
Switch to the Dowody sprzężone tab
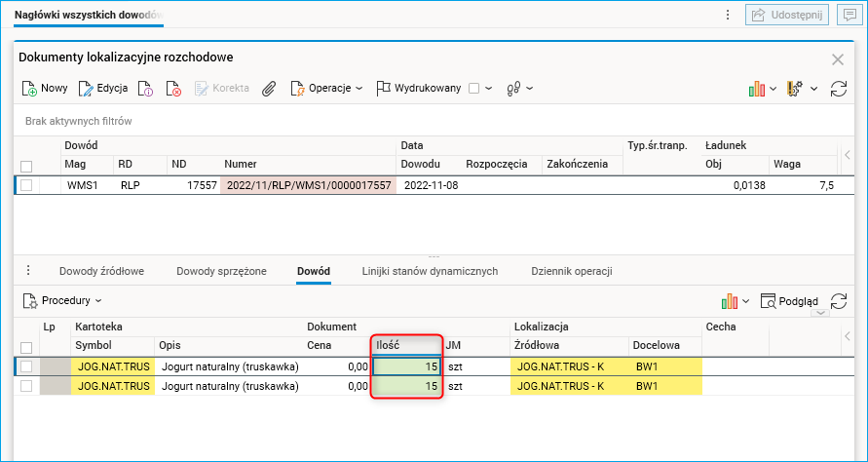[221, 271]
